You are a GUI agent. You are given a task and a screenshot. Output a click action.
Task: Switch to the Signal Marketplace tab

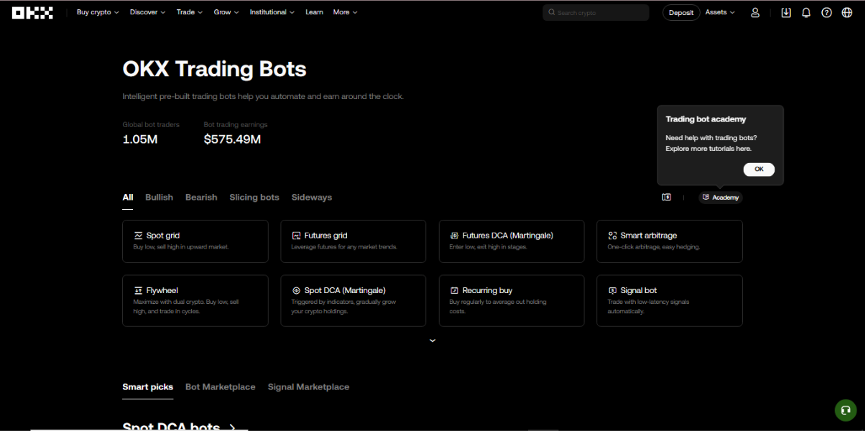[x=309, y=386]
